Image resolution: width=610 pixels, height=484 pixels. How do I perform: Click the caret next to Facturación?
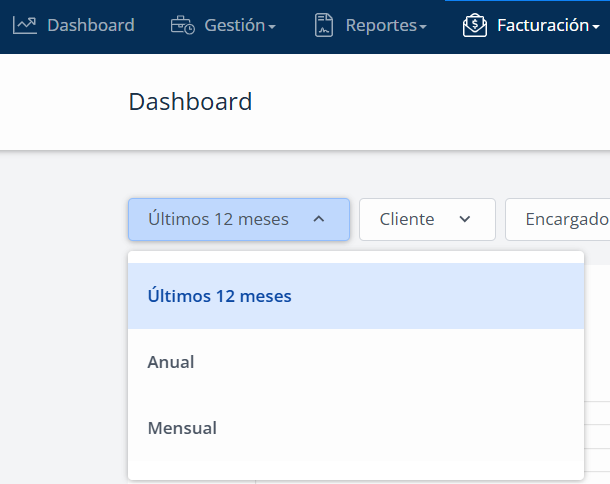click(x=596, y=27)
